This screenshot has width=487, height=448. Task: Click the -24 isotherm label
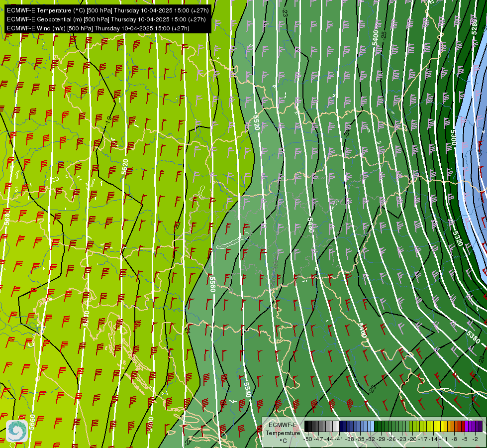point(347,133)
